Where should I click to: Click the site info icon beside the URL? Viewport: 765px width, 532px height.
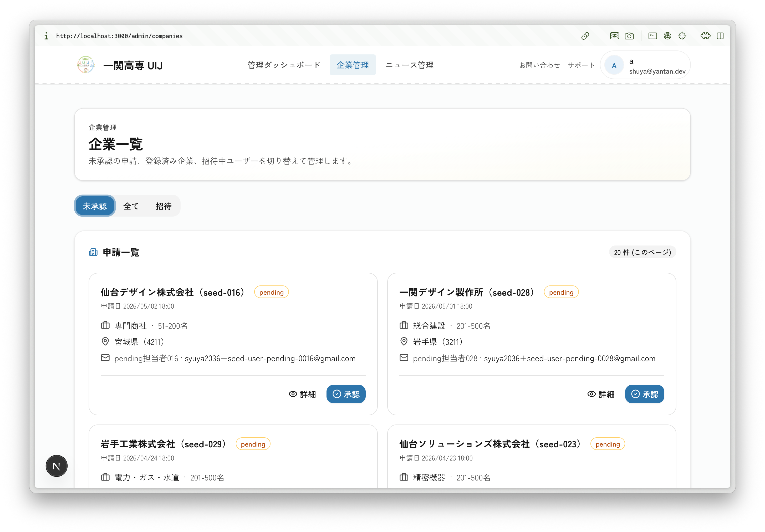point(46,36)
